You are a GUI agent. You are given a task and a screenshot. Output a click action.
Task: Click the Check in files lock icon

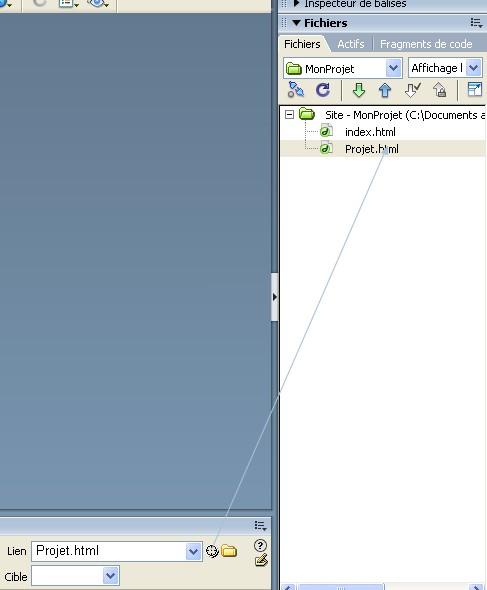coord(440,90)
